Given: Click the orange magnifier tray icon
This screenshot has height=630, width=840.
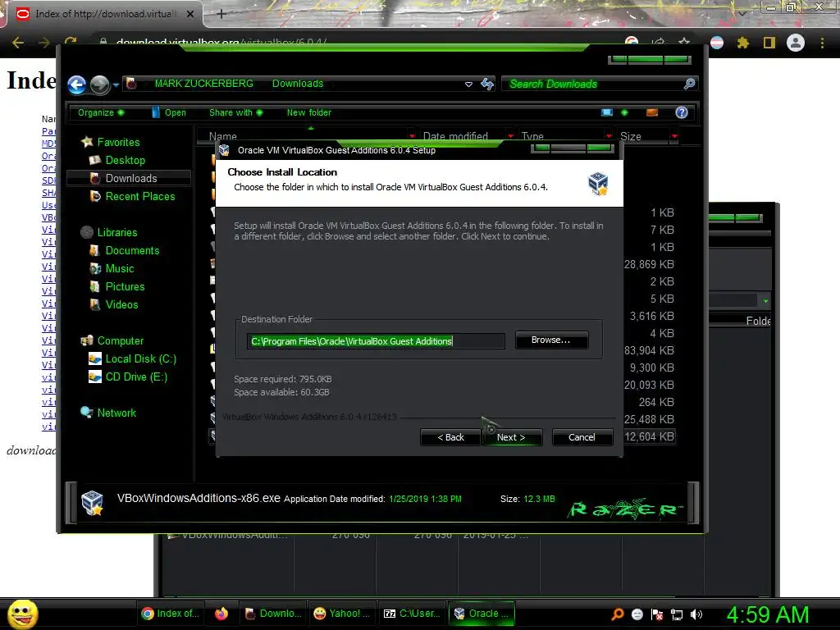Looking at the screenshot, I should click(617, 614).
